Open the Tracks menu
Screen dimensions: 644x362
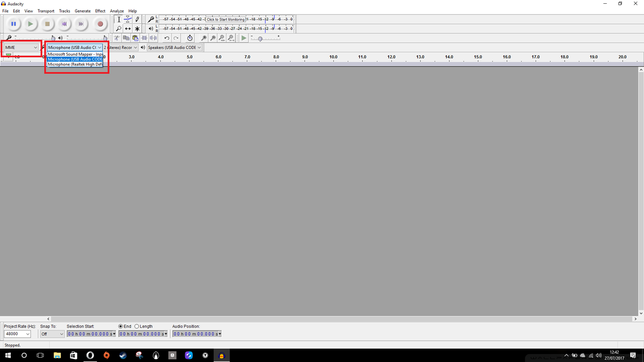(64, 11)
